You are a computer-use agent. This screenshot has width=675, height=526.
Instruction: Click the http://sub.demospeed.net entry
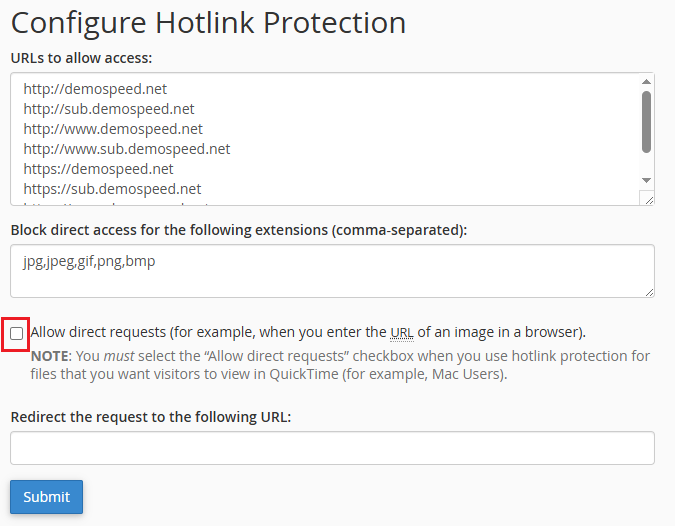coord(109,109)
